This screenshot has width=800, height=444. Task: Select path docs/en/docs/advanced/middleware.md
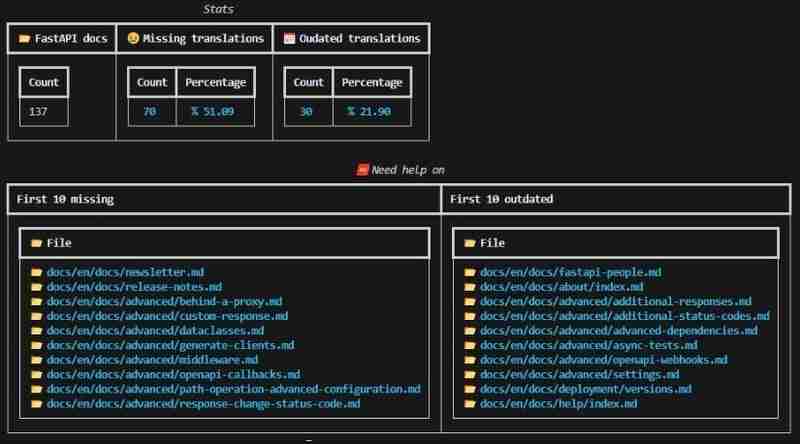coord(153,360)
